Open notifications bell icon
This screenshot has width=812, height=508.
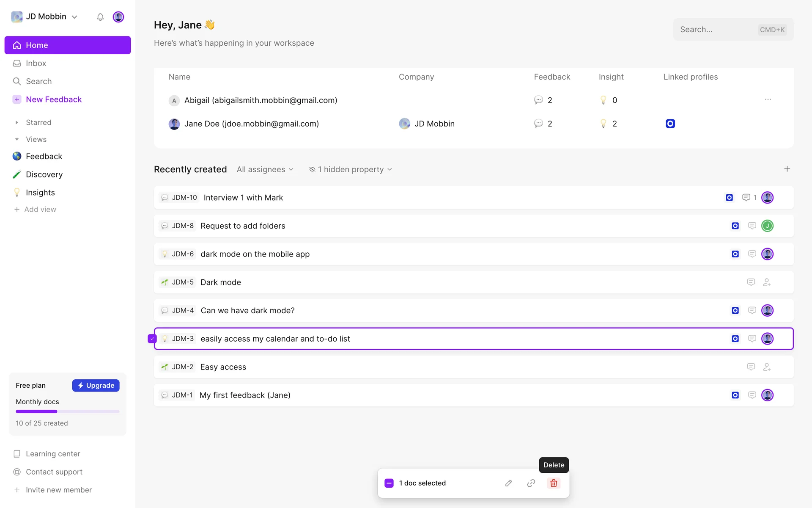click(x=100, y=17)
